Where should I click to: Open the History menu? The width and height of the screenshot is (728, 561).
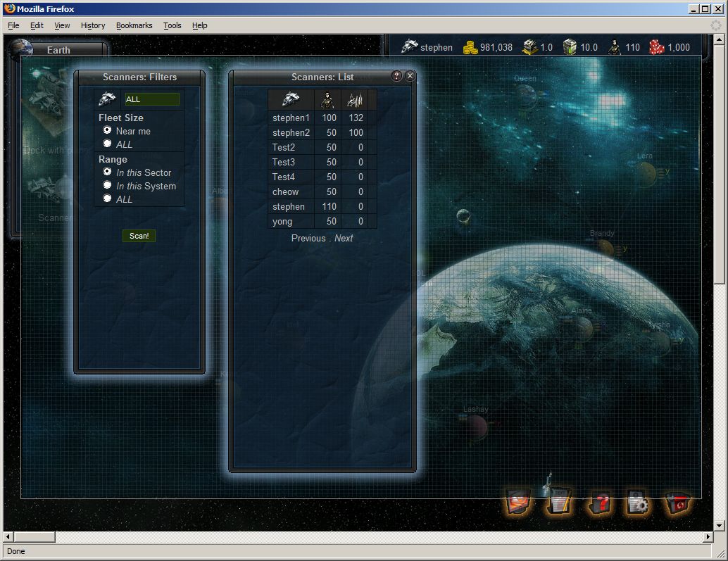92,25
